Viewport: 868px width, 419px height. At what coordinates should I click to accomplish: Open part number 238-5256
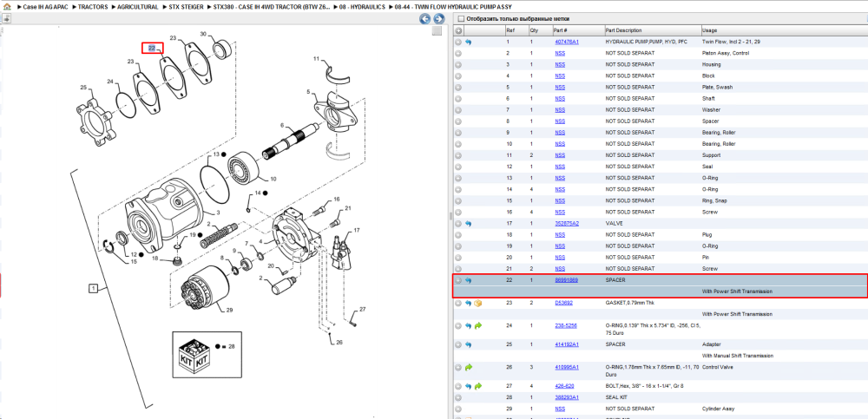566,326
